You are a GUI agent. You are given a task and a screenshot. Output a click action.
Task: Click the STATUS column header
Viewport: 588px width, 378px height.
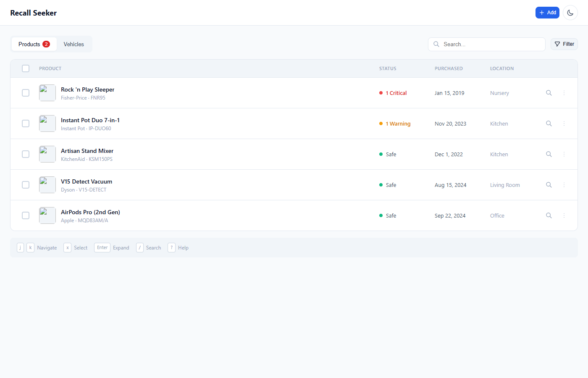click(388, 68)
